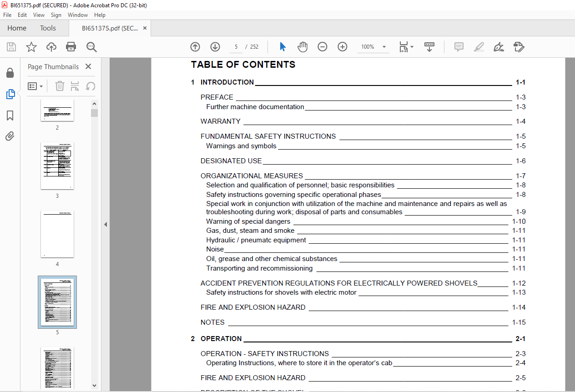Open the Edit menu
Viewport: 575px width, 392px height.
[22, 15]
